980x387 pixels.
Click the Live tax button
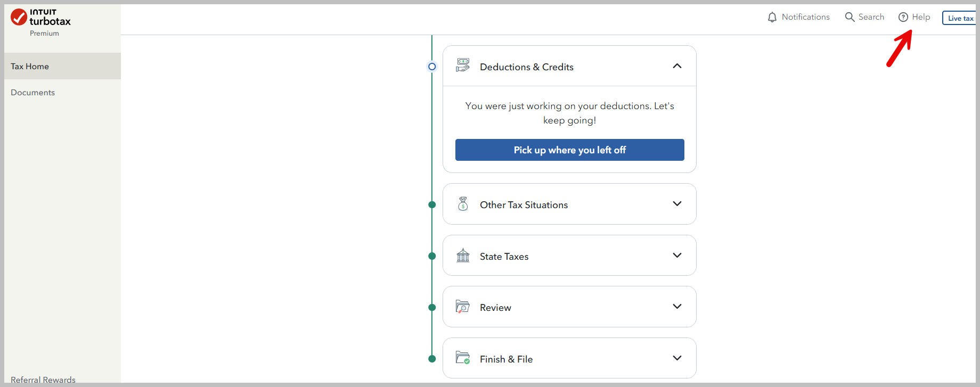960,18
